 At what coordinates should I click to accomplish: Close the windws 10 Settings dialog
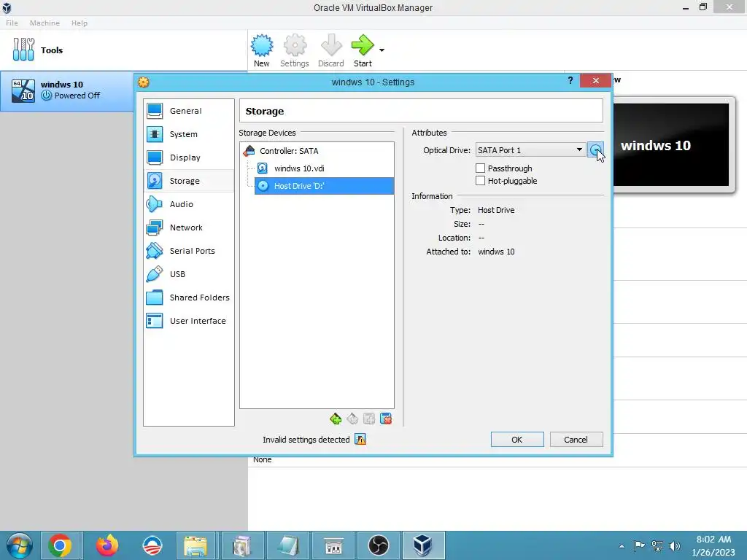point(595,80)
